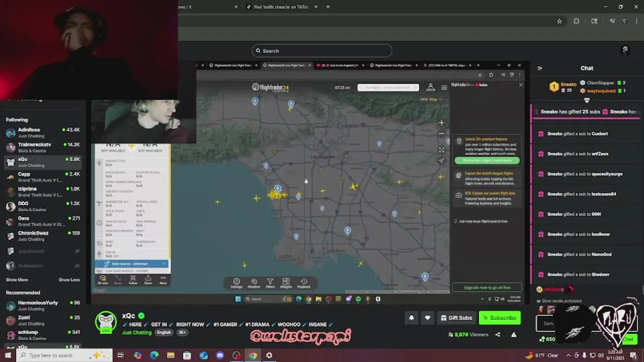Image resolution: width=644 pixels, height=362 pixels.
Task: Click the English language tag
Action: [x=164, y=332]
